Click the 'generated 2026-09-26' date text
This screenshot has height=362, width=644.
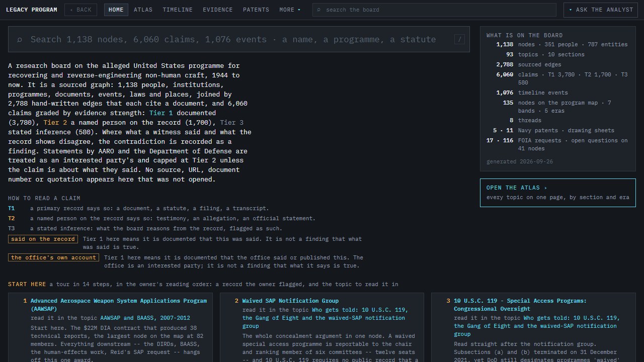[x=520, y=161]
